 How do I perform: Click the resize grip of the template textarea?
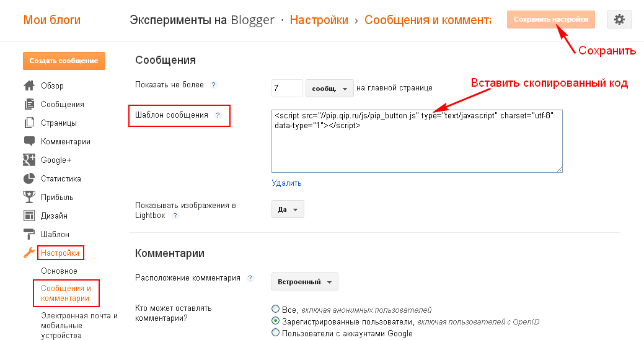click(x=559, y=169)
